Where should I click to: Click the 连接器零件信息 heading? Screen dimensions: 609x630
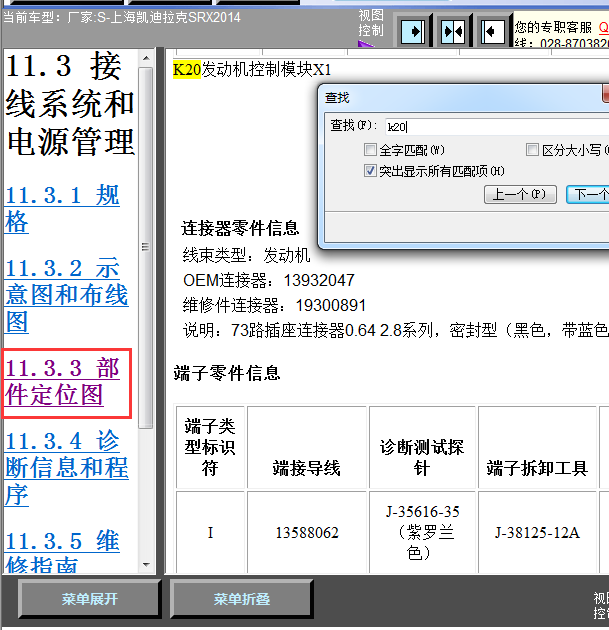click(x=240, y=229)
